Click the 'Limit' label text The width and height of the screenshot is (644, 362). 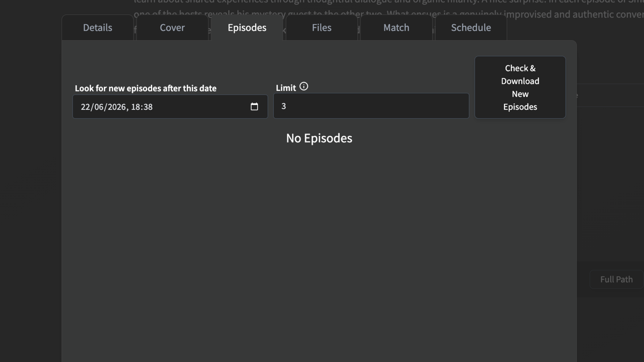click(x=286, y=88)
